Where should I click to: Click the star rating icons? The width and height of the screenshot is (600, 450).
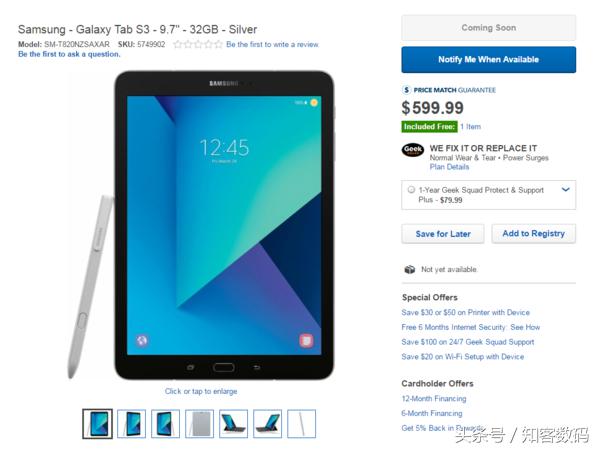pos(197,44)
